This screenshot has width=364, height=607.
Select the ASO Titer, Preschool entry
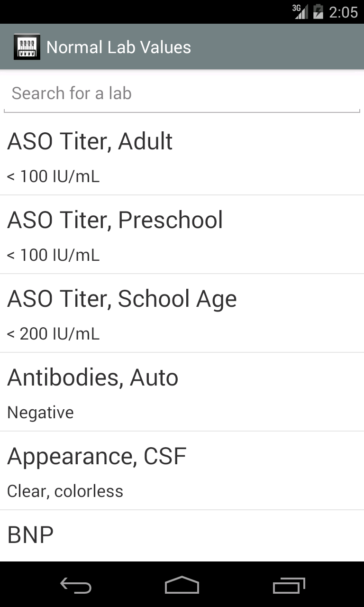[x=182, y=235]
